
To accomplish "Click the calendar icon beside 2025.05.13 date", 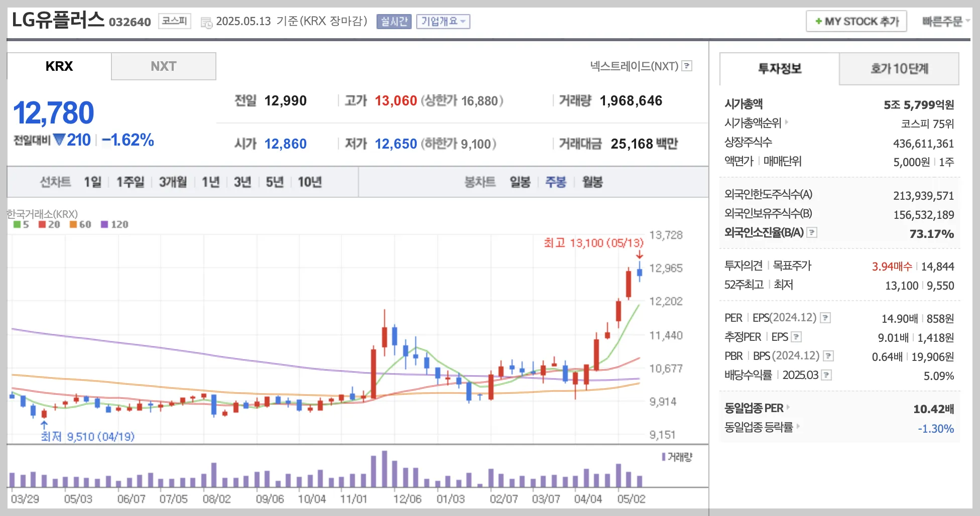I will [x=206, y=23].
